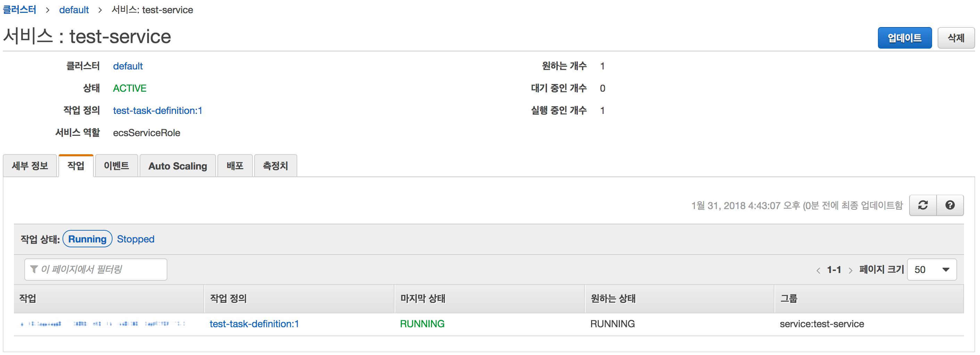Image resolution: width=980 pixels, height=355 pixels.
Task: Click the 마지막 상태 column header
Action: pyautogui.click(x=423, y=299)
